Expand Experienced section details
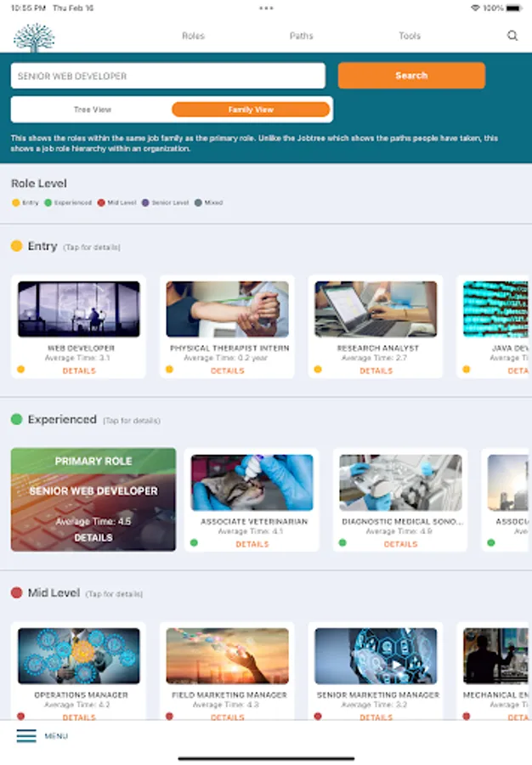Image resolution: width=532 pixels, height=765 pixels. [x=132, y=421]
